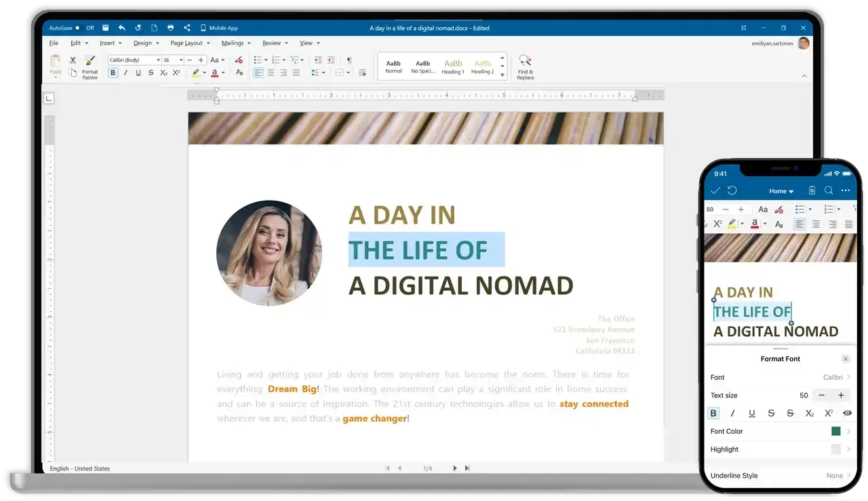868x501 pixels.
Task: Toggle the eye icon in Format Font panel
Action: [x=847, y=413]
